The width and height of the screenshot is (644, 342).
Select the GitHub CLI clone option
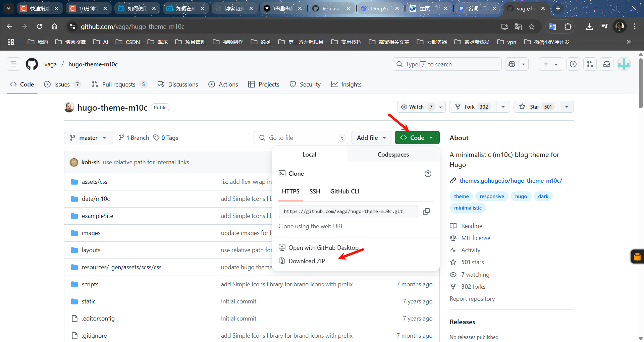click(344, 191)
